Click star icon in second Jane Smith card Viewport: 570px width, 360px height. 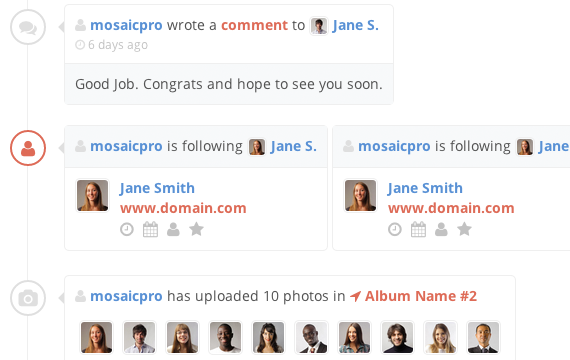point(464,229)
